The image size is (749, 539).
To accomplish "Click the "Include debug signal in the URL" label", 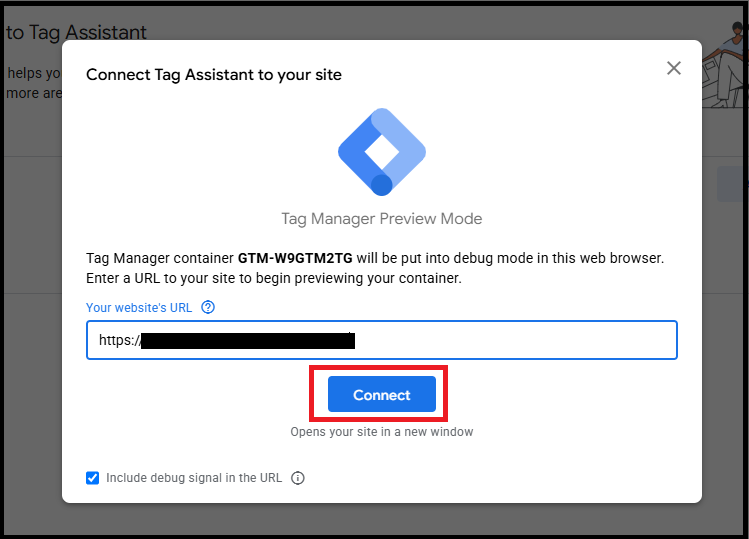I will click(194, 478).
